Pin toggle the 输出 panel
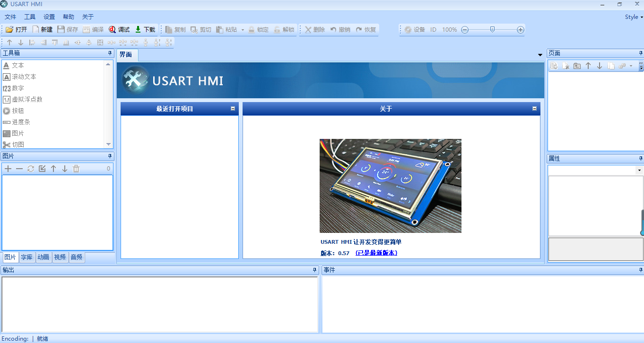 pos(315,270)
